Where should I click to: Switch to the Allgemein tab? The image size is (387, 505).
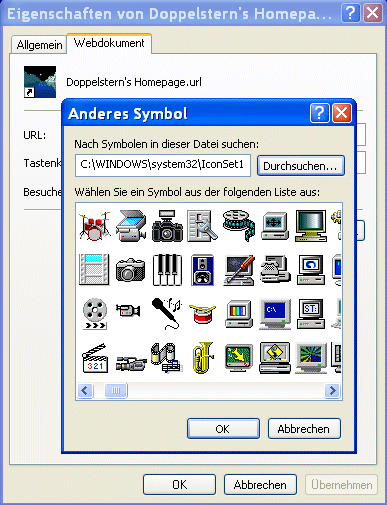(x=39, y=45)
